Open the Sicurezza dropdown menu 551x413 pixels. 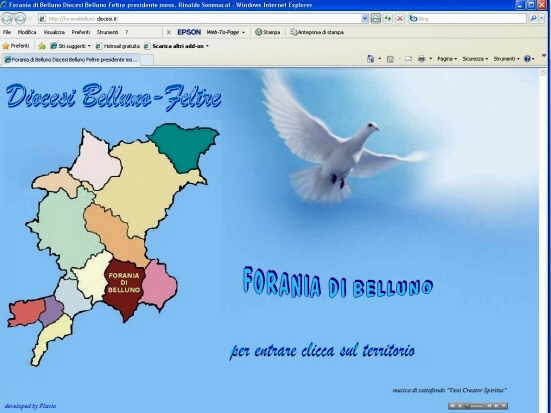click(x=475, y=59)
